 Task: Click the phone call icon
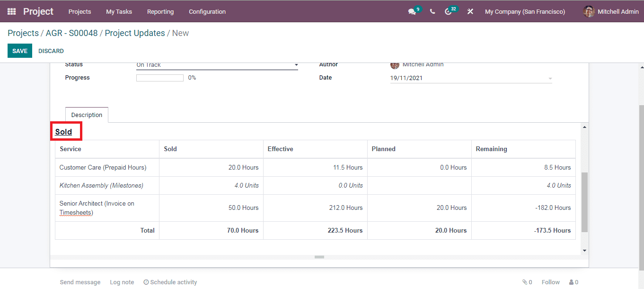pos(432,11)
